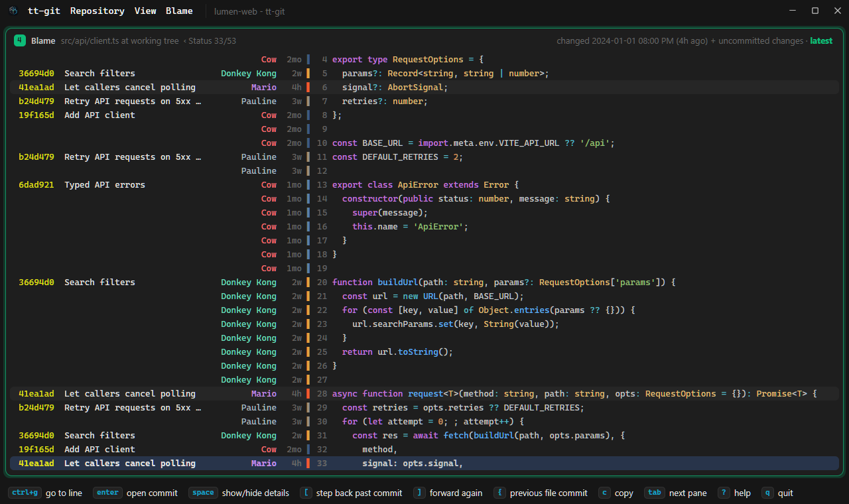Viewport: 849px width, 504px height.
Task: Select commit hash 36694d0 on line 5
Action: point(36,74)
